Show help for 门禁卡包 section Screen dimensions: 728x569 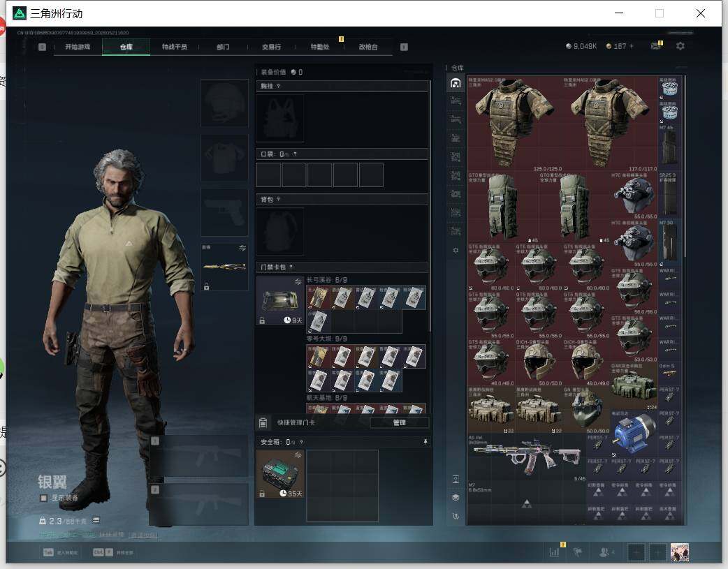(x=291, y=267)
